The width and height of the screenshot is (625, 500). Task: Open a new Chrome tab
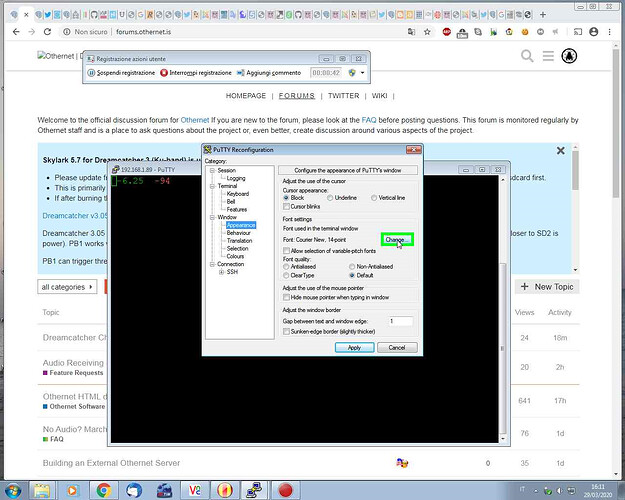pos(542,15)
